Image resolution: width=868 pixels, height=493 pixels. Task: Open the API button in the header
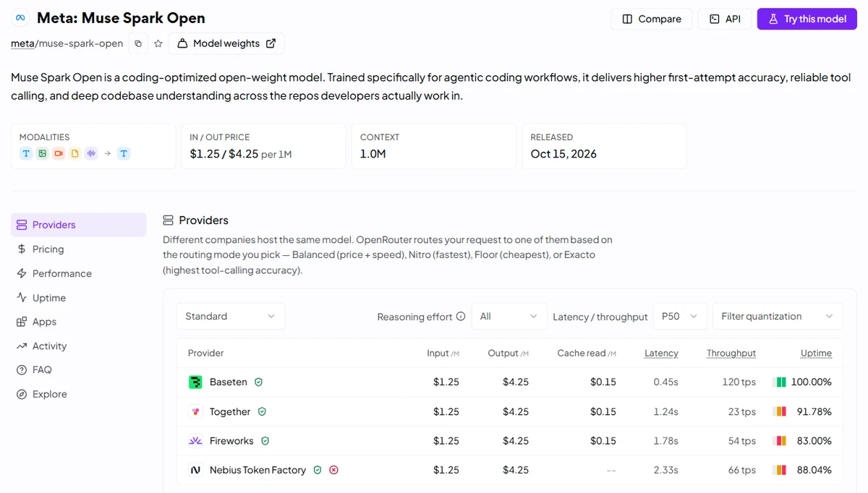(725, 19)
